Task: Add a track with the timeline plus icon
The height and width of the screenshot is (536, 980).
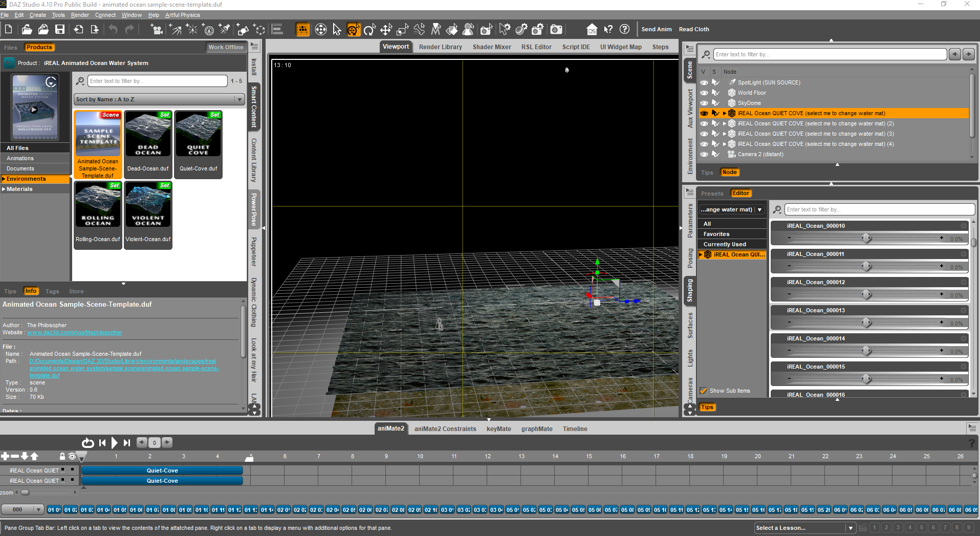Action: [5, 456]
